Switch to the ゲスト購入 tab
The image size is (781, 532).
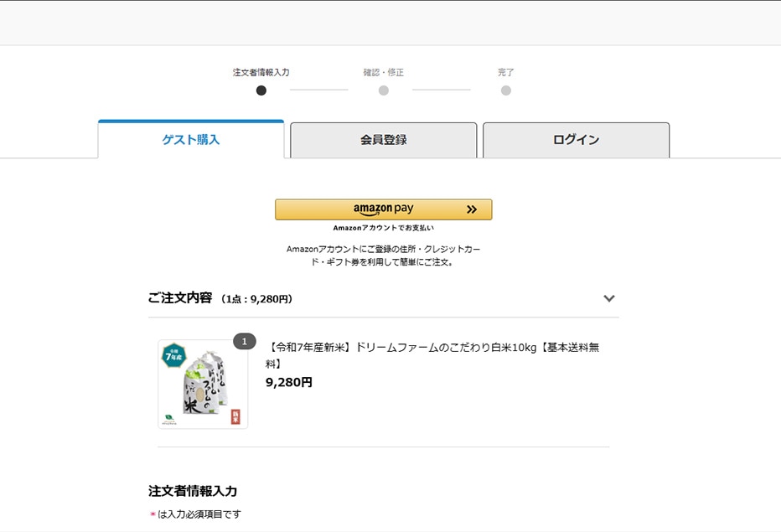coord(191,140)
